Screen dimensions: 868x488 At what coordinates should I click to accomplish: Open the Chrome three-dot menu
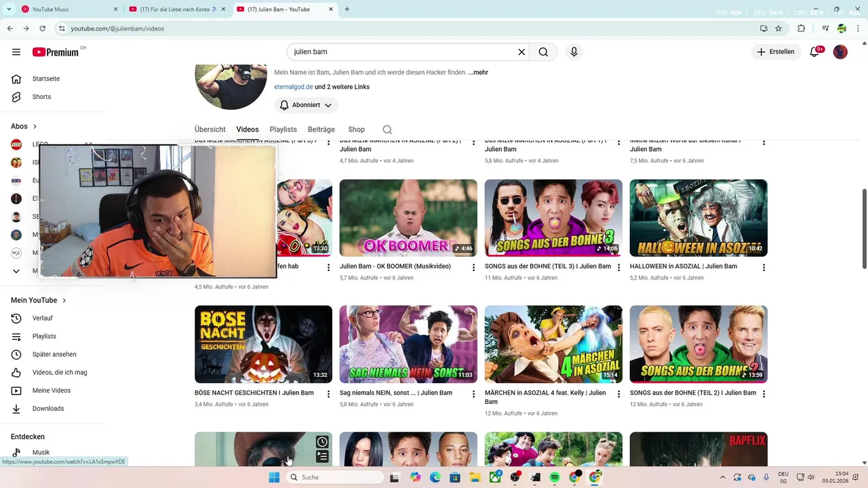(858, 28)
